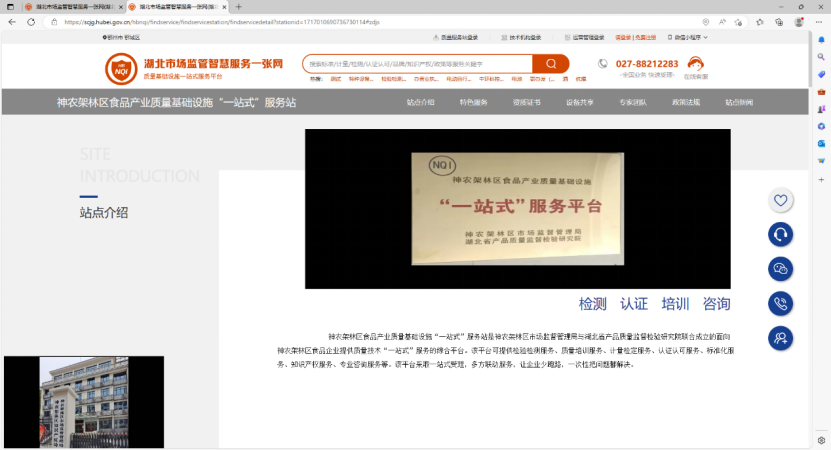
Task: Click the add-user floating icon at bottom
Action: point(781,338)
